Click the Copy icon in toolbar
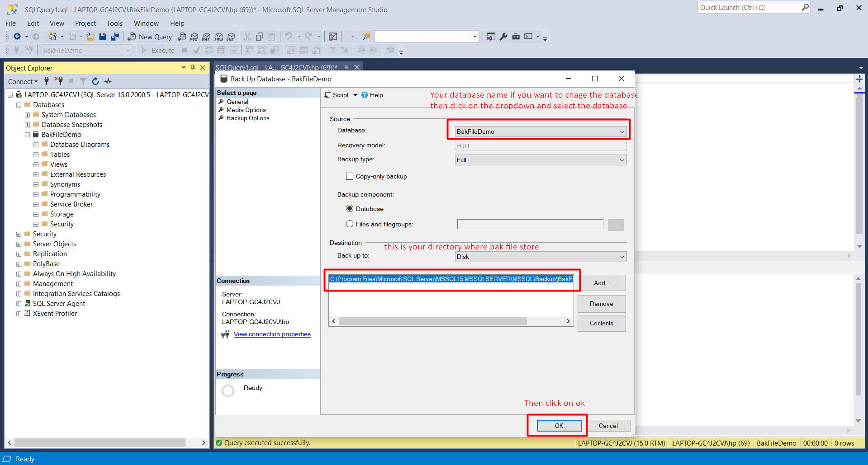 pyautogui.click(x=260, y=37)
